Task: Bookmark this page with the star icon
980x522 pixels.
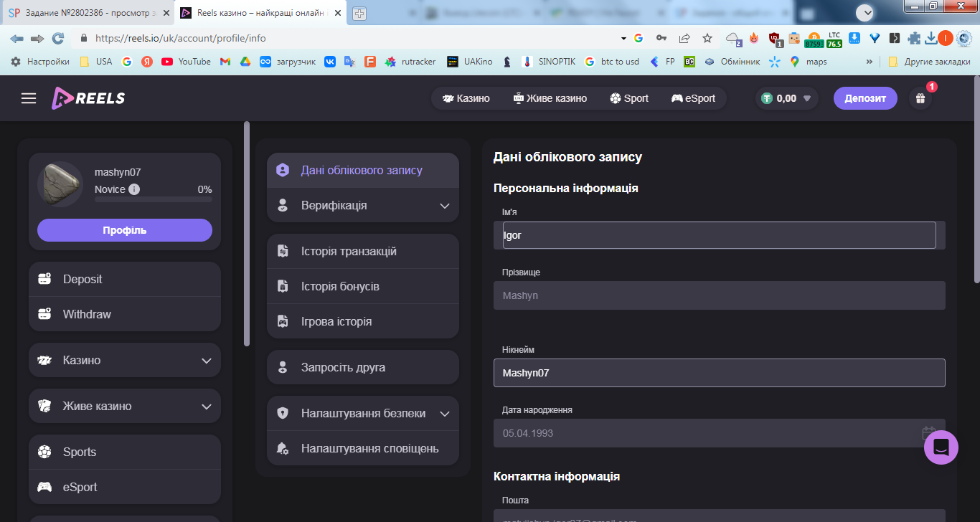Action: (x=707, y=38)
